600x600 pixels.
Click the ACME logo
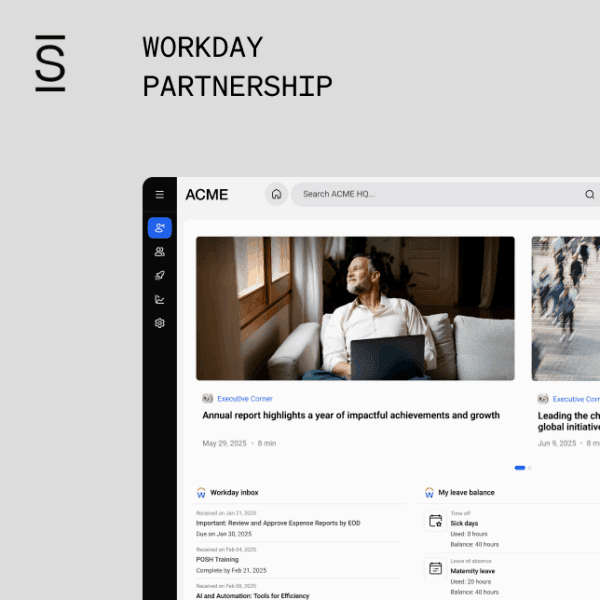[207, 194]
